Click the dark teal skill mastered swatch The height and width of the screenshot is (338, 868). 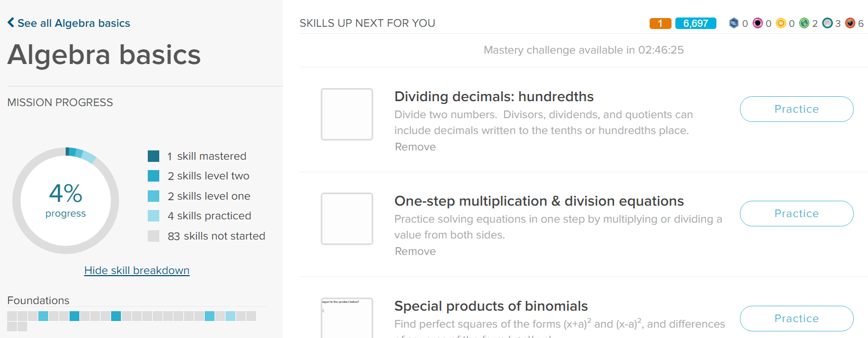coord(154,156)
